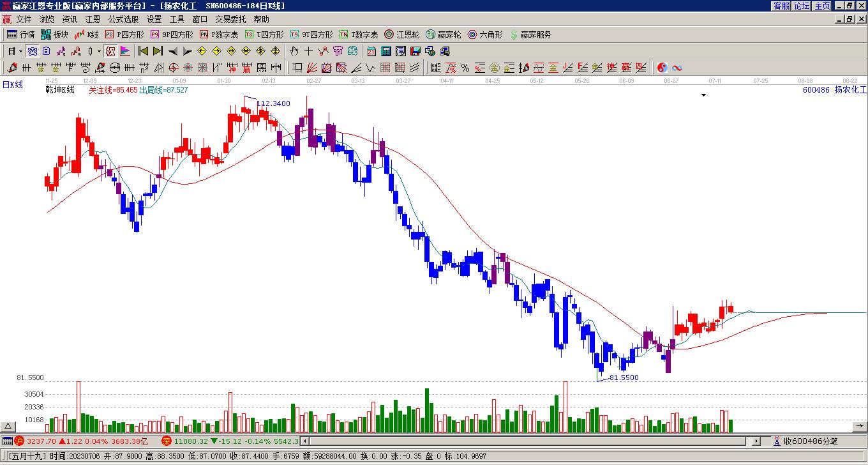Open the 交易委托 menu
Image resolution: width=868 pixels, height=465 pixels.
click(x=230, y=19)
